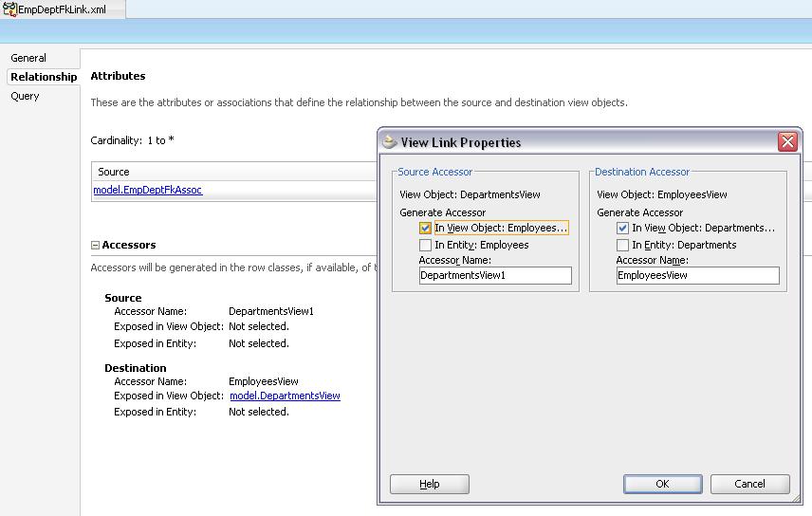Viewport: 812px width, 516px height.
Task: Click Source Accessor Name field DepartmentsView1
Action: point(495,276)
